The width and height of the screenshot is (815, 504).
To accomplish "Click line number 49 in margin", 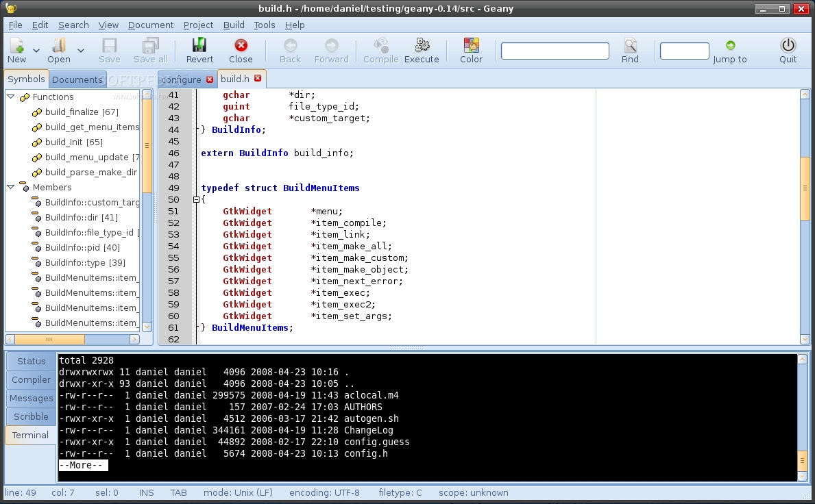I will click(x=173, y=188).
